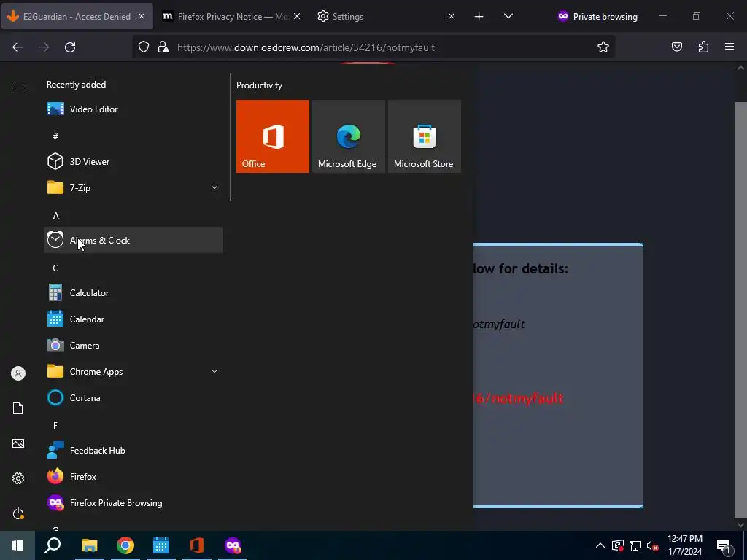Open Documents from the Start sidebar
This screenshot has height=560, width=747.
coord(18,408)
